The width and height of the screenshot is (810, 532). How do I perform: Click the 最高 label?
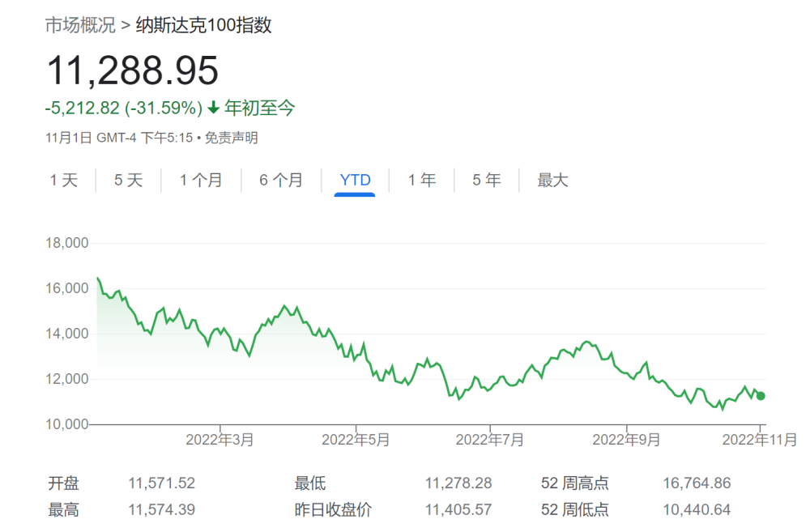point(63,510)
